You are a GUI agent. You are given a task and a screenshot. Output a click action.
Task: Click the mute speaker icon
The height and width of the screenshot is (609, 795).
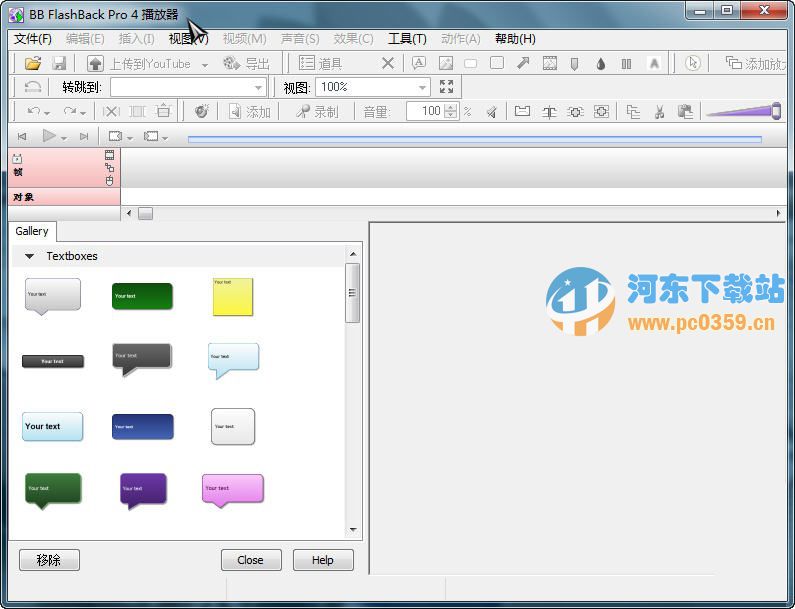[x=491, y=112]
